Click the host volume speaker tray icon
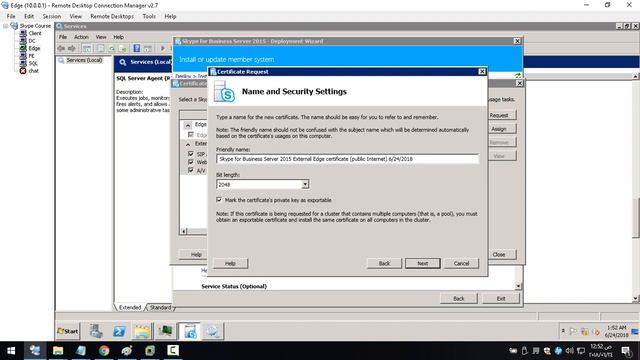This screenshot has height=360, width=640. click(570, 351)
